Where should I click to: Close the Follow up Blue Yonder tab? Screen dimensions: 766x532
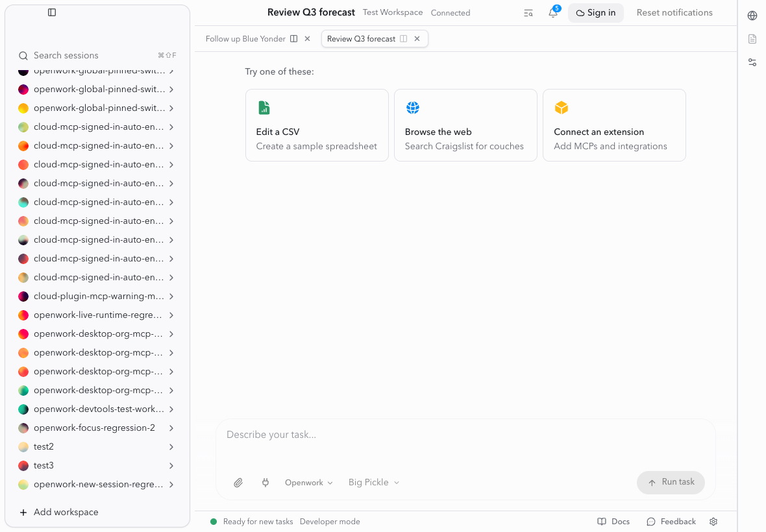click(x=307, y=38)
